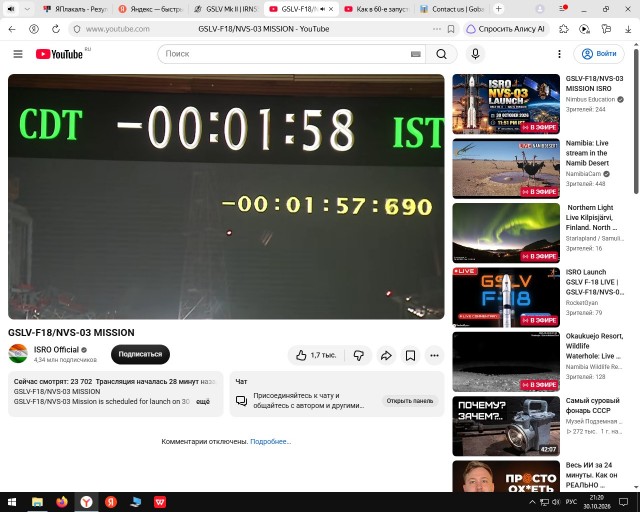Open the video picture-in-picture toolbar icon
Viewport: 640px width, 512px height.
(584, 29)
